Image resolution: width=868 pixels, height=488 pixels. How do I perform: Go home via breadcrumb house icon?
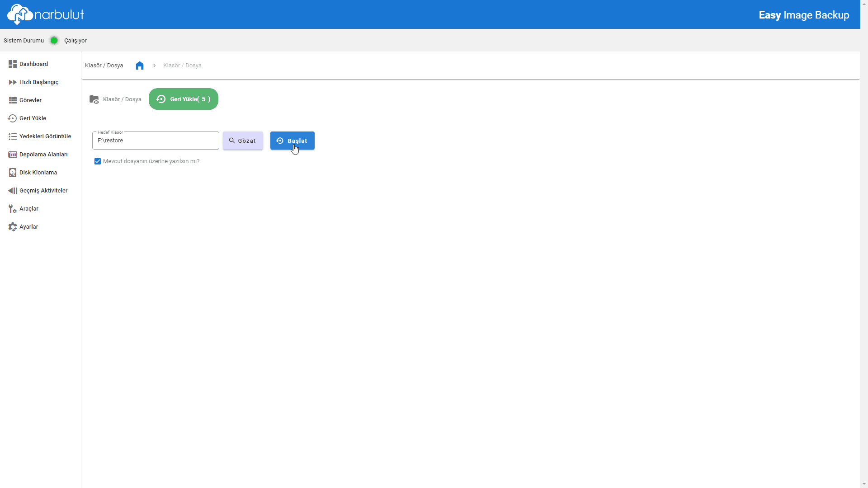pos(140,66)
